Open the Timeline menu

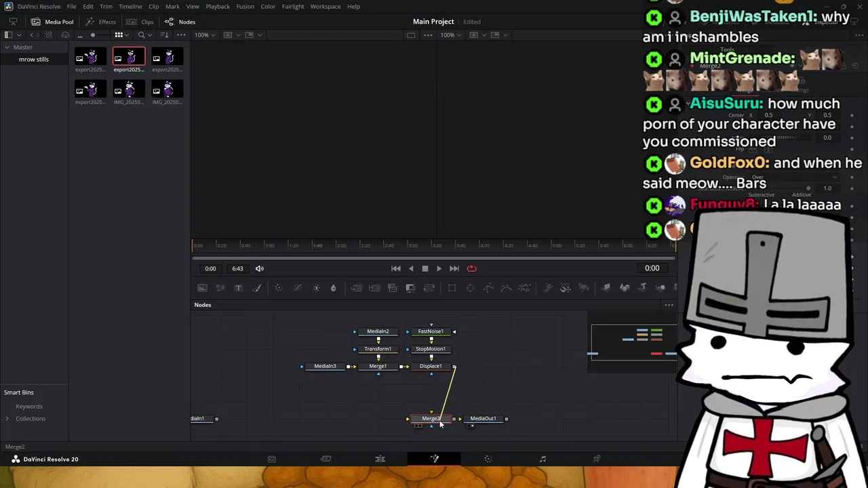[x=130, y=6]
